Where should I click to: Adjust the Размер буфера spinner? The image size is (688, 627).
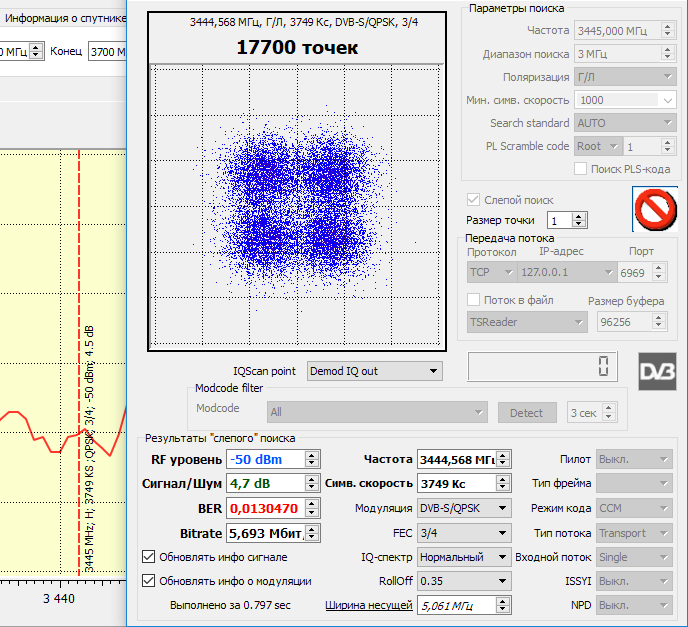(x=659, y=322)
